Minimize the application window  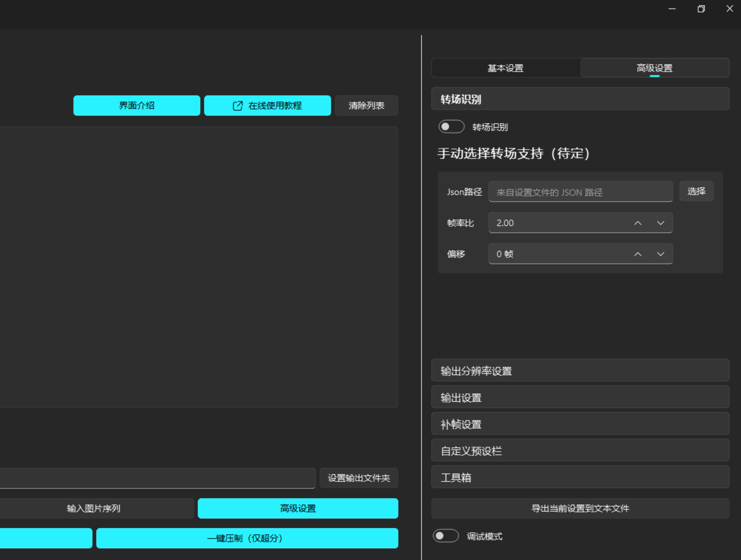(x=672, y=9)
